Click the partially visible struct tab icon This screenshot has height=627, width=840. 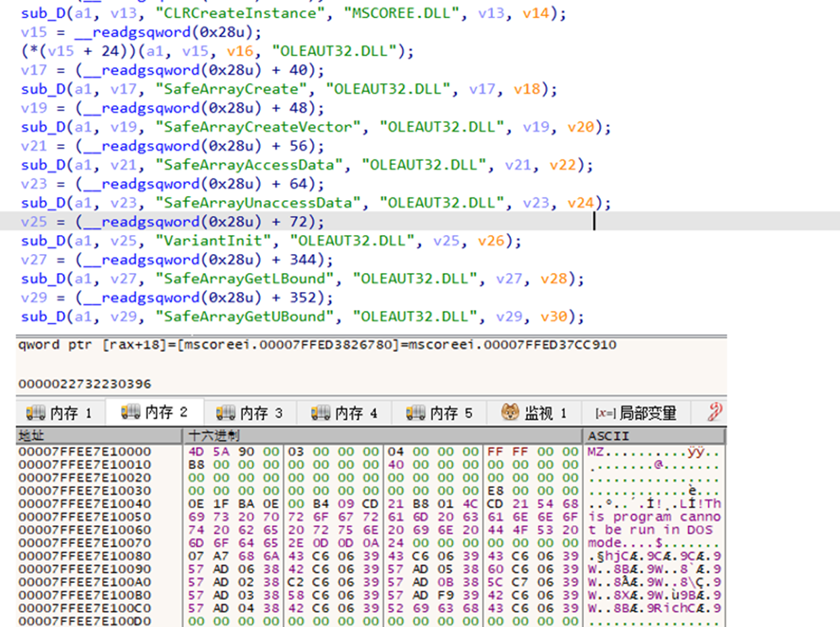point(716,412)
